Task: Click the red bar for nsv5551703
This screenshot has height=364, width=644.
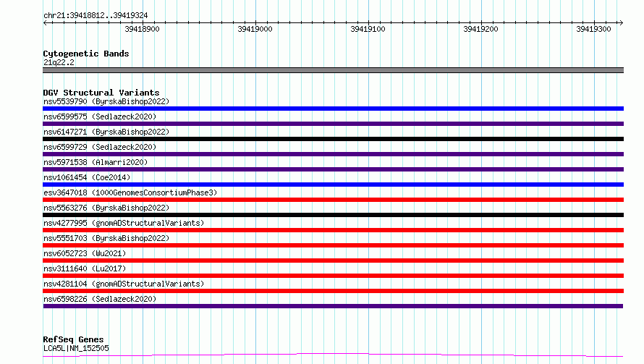Action: 333,245
